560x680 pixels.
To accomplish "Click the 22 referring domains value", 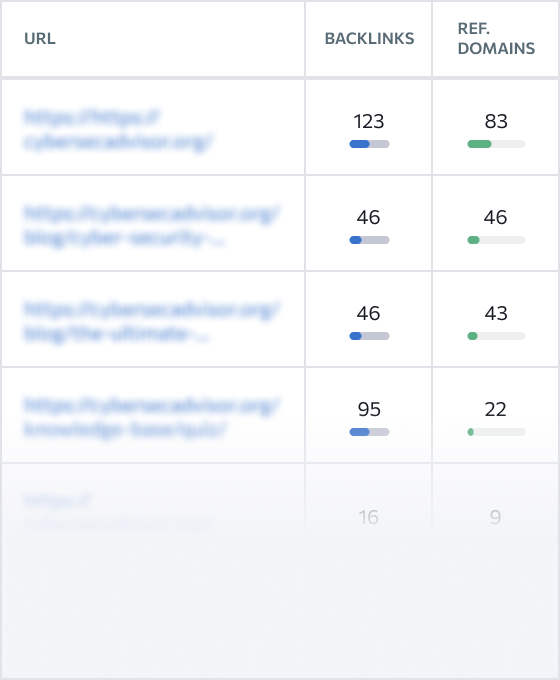I will coord(495,409).
